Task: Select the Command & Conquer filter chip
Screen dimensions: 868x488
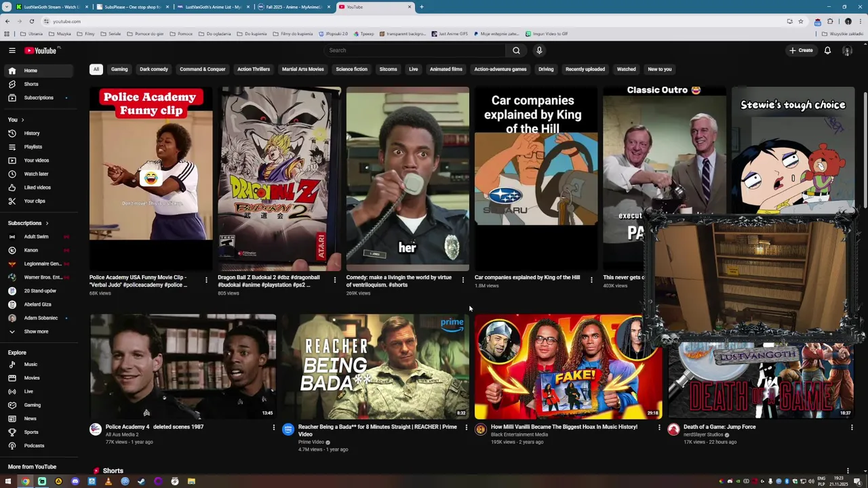Action: pos(202,69)
